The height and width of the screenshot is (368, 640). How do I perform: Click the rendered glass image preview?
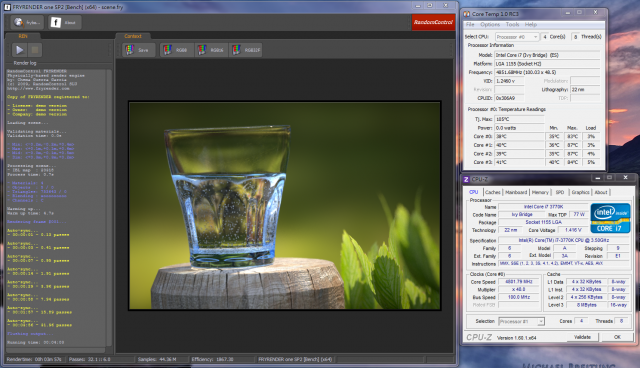[x=284, y=206]
